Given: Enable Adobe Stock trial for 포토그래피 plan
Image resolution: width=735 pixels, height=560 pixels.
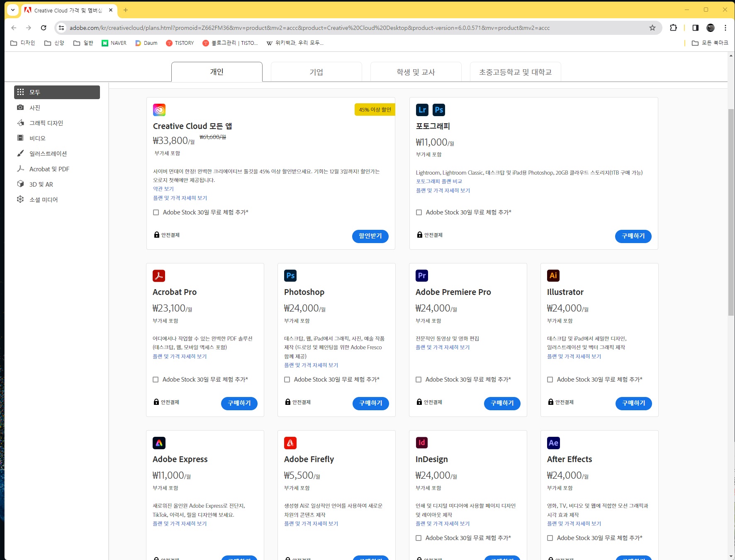Looking at the screenshot, I should point(419,212).
